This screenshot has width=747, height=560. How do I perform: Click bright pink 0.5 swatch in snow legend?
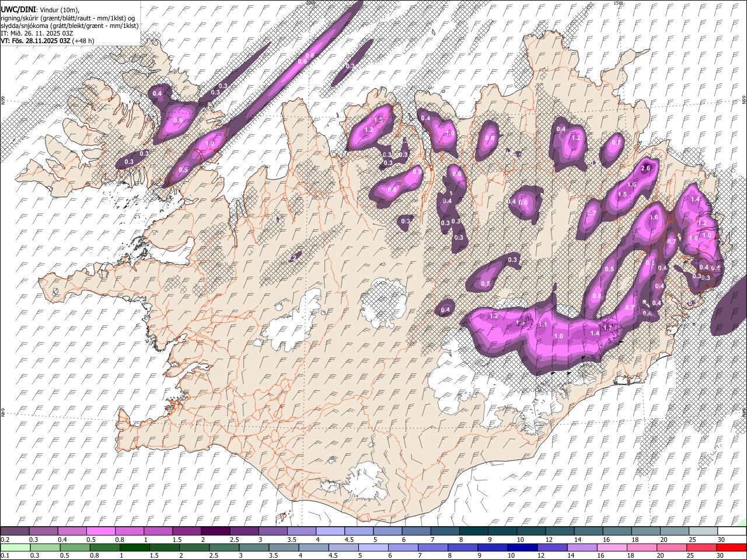pos(100,531)
